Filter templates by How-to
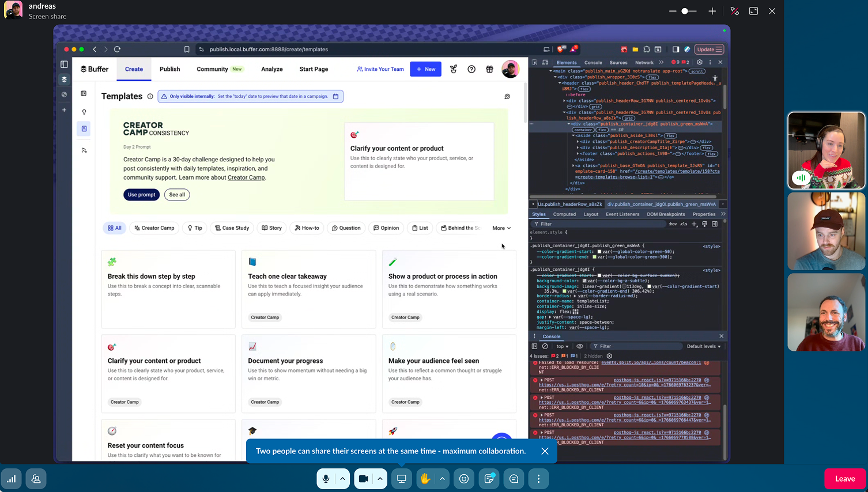This screenshot has width=868, height=492. tap(307, 228)
